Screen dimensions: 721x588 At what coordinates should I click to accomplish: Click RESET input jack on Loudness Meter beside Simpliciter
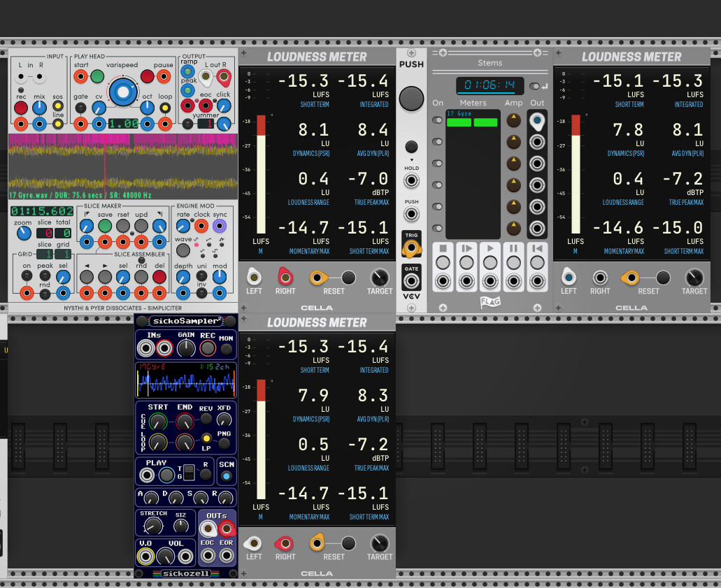coord(316,278)
